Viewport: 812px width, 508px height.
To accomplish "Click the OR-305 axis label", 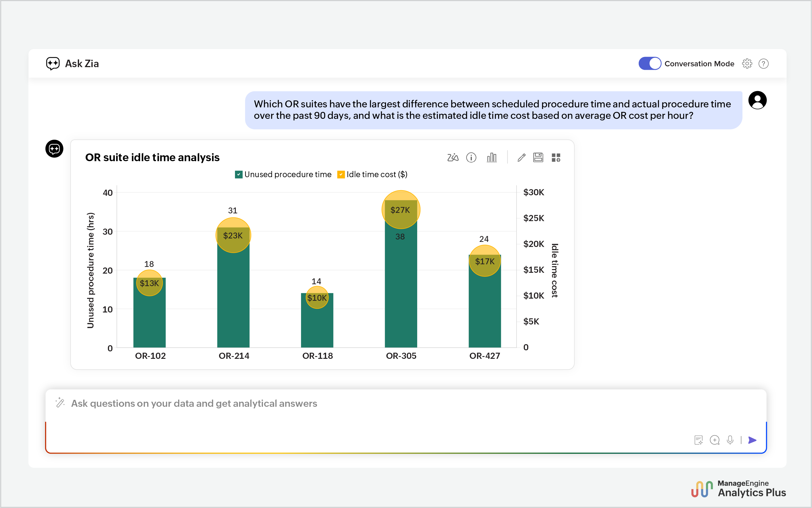I will (x=401, y=356).
